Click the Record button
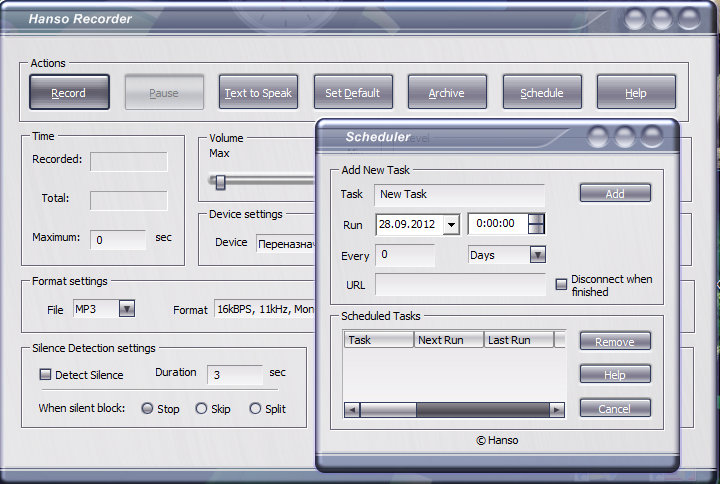 [x=69, y=92]
